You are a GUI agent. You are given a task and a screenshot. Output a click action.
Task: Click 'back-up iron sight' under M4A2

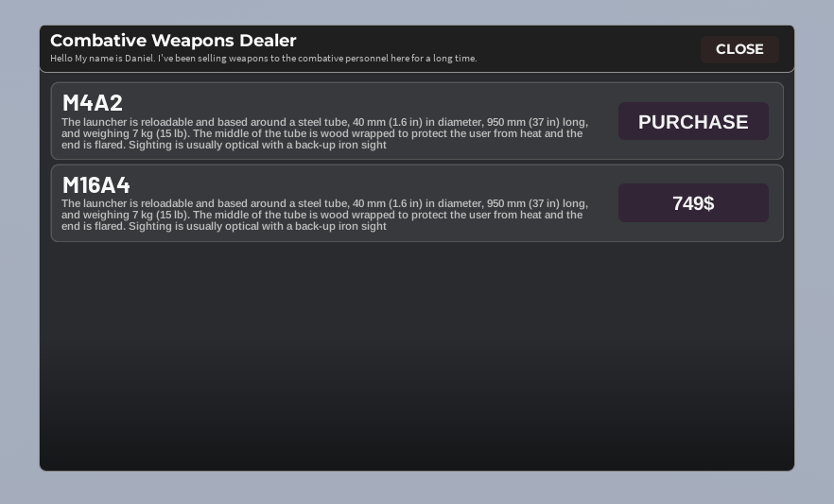pyautogui.click(x=341, y=145)
